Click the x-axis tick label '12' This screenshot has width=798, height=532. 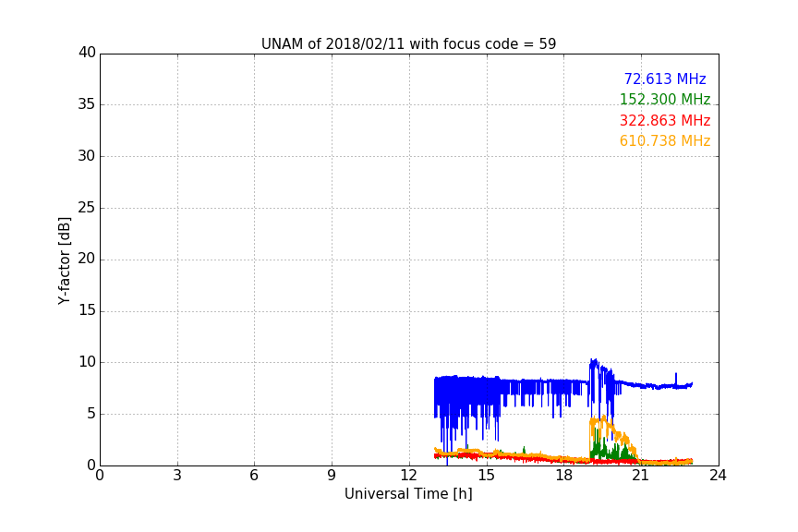[x=409, y=476]
